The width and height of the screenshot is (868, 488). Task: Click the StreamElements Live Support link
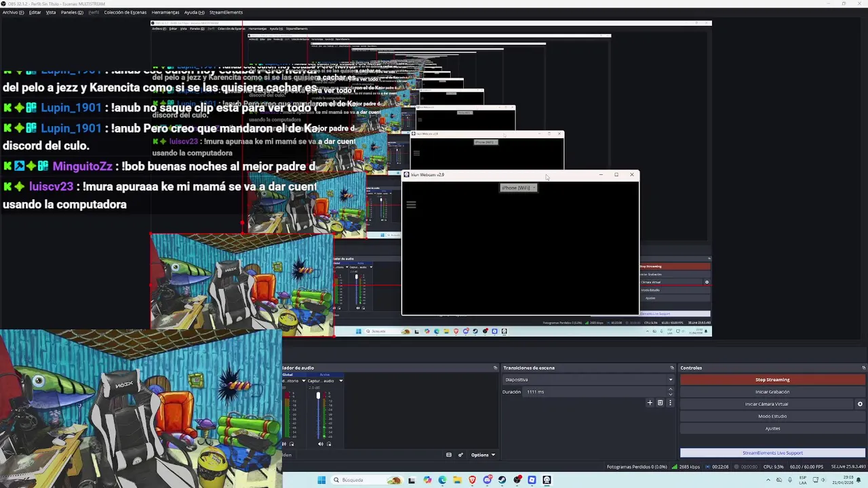772,453
